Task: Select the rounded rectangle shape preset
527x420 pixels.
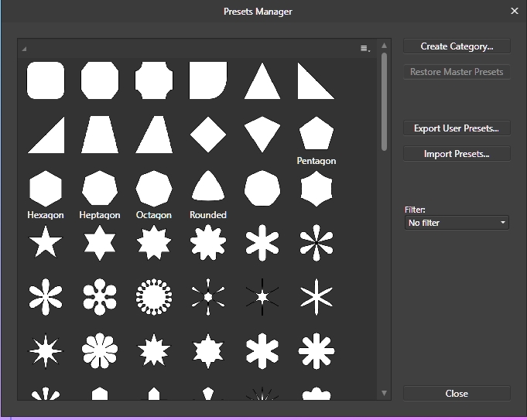Action: 46,80
